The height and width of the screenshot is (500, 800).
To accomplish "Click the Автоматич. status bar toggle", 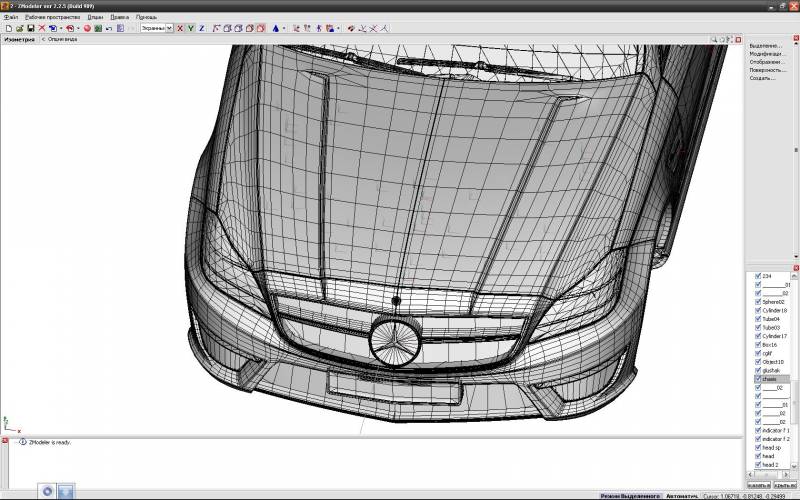I will [x=682, y=496].
